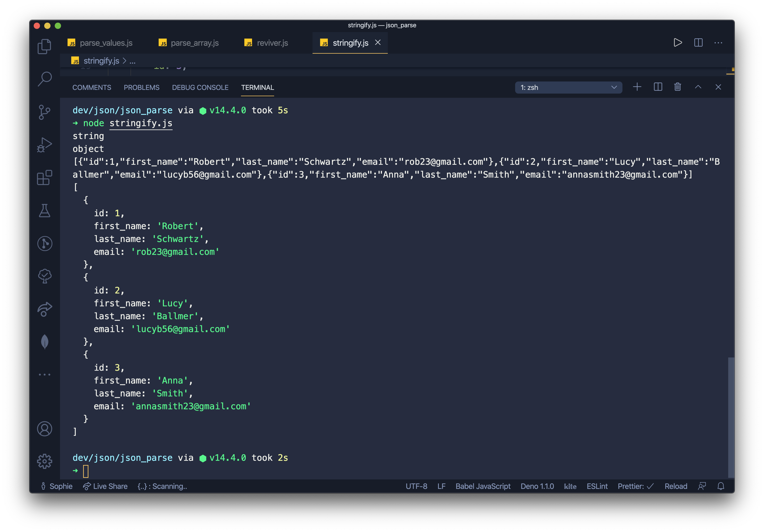Switch to the reviver.js tab
This screenshot has height=532, width=764.
click(272, 43)
